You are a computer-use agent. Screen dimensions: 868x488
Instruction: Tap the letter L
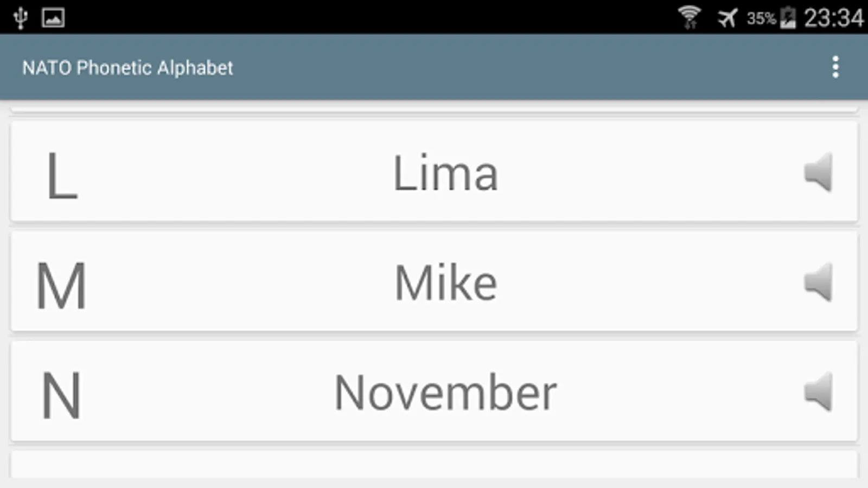(x=62, y=176)
